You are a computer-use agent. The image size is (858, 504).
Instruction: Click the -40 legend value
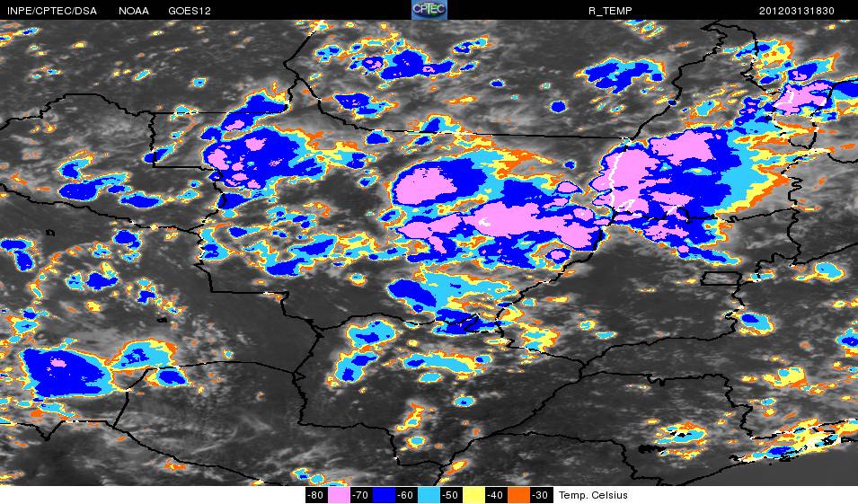click(495, 495)
